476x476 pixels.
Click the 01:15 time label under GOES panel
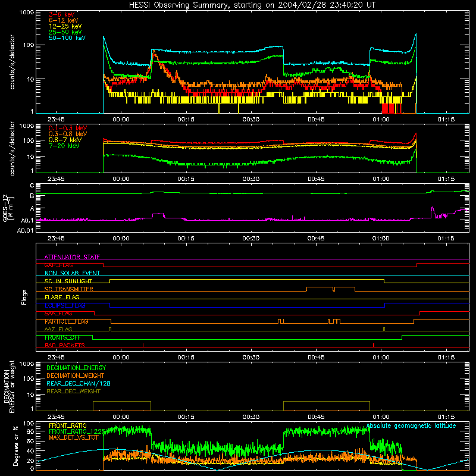446,239
